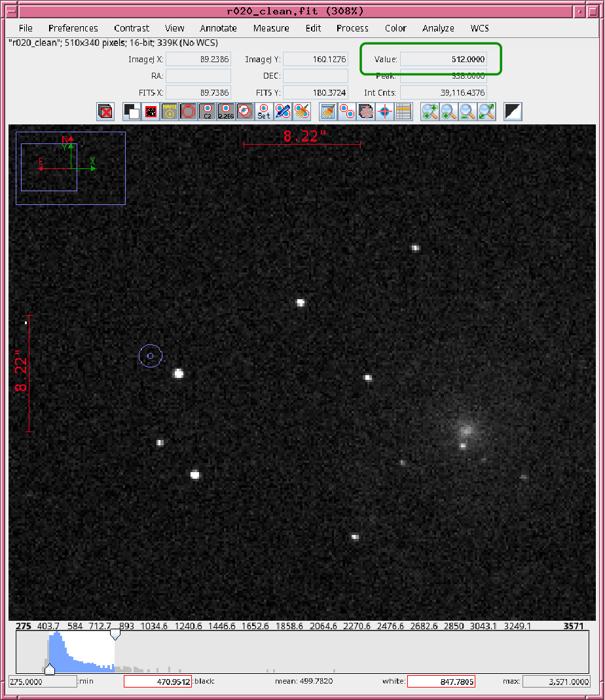Image resolution: width=605 pixels, height=700 pixels.
Task: Click the delete slice icon with red X
Action: (105, 112)
